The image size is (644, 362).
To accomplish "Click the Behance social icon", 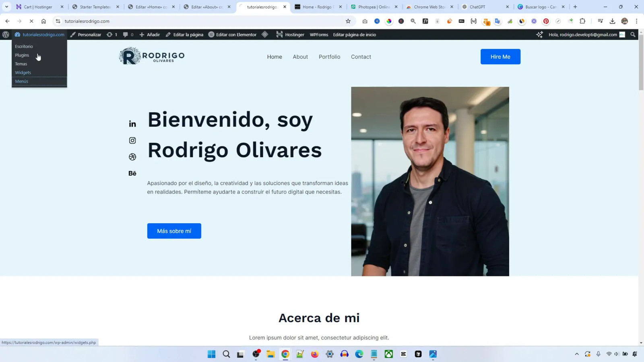I will (132, 173).
